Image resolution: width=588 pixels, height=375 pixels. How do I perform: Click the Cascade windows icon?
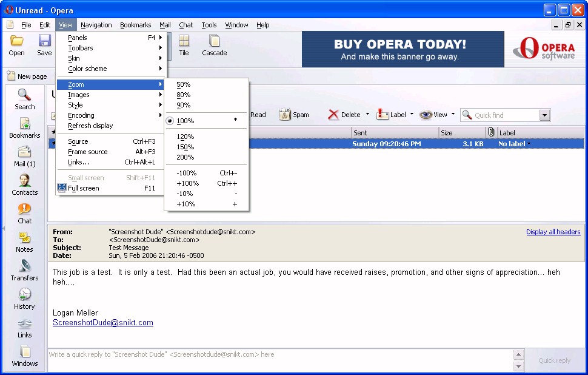tap(214, 41)
